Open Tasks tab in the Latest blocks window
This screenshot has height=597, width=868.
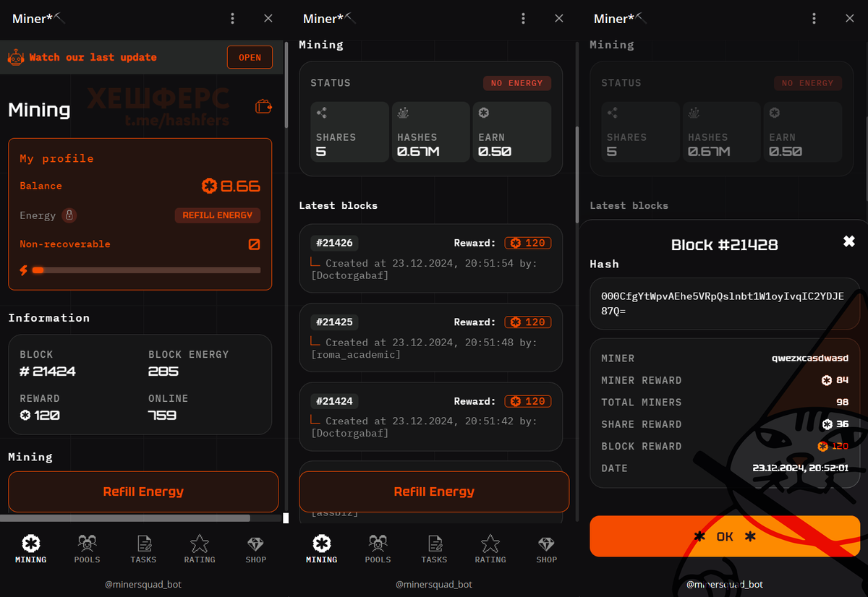434,549
